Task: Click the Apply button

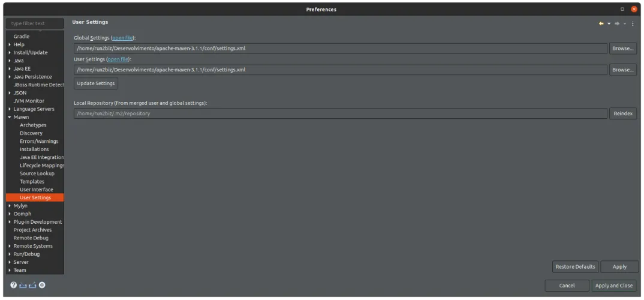Action: pyautogui.click(x=619, y=267)
